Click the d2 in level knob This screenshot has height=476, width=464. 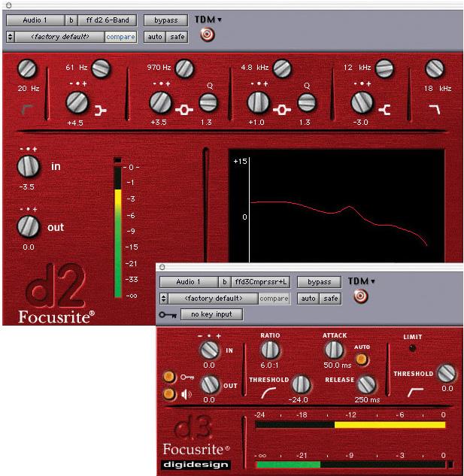28,167
